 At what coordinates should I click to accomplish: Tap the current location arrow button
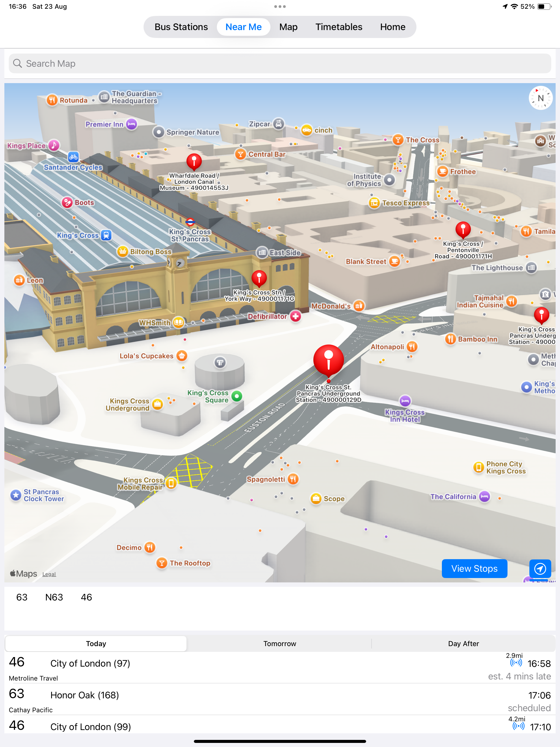pos(540,568)
